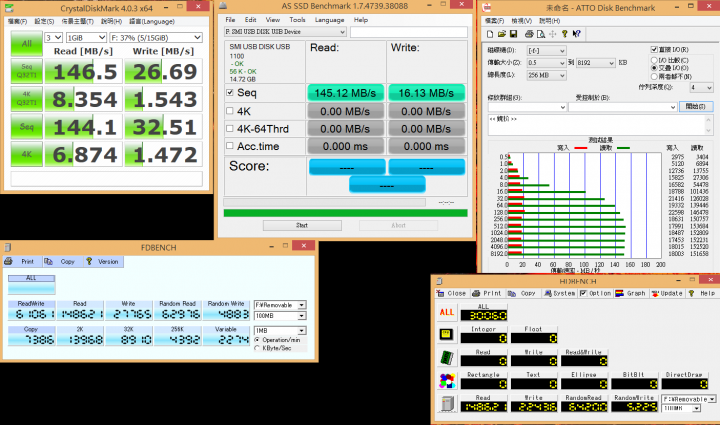Open System info in HDBENCH toolbar
Image resolution: width=720 pixels, height=425 pixels.
click(559, 293)
